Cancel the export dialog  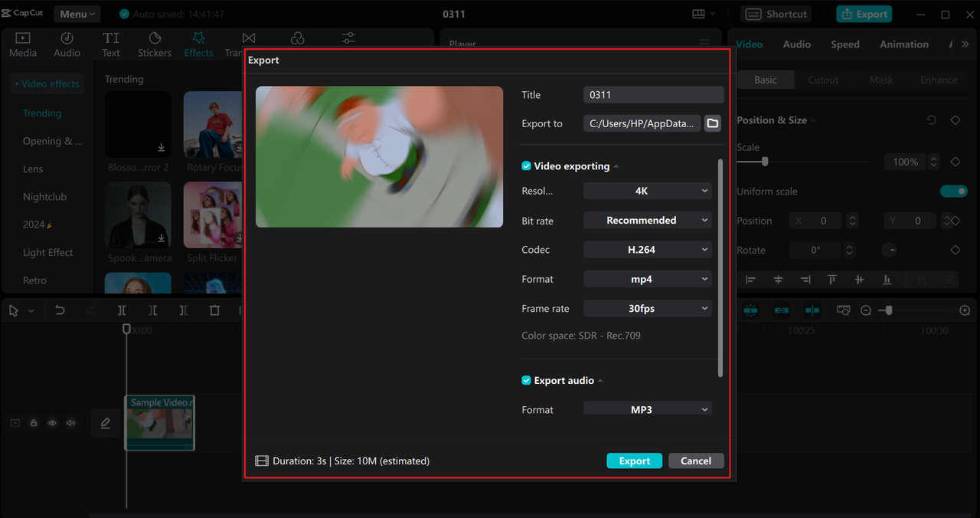(695, 461)
